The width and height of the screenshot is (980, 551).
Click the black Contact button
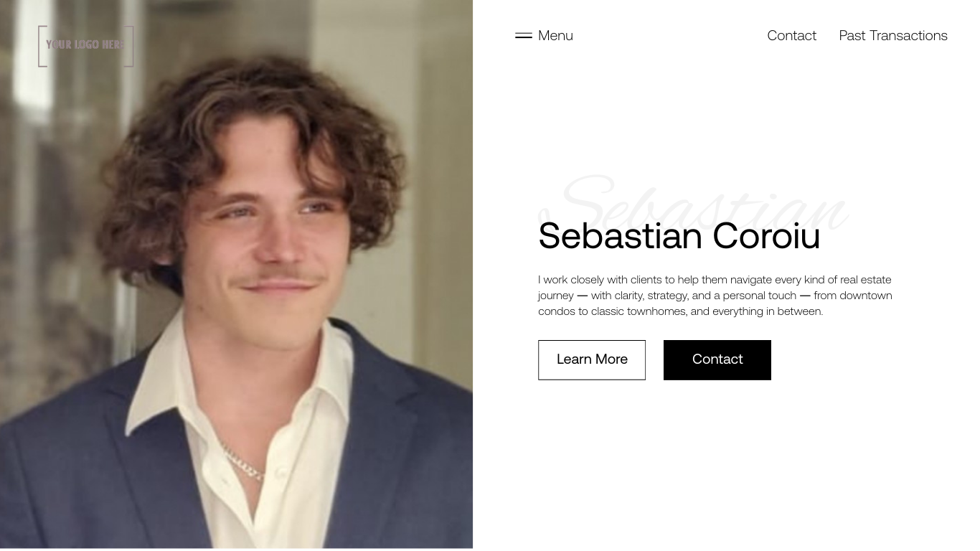point(717,359)
